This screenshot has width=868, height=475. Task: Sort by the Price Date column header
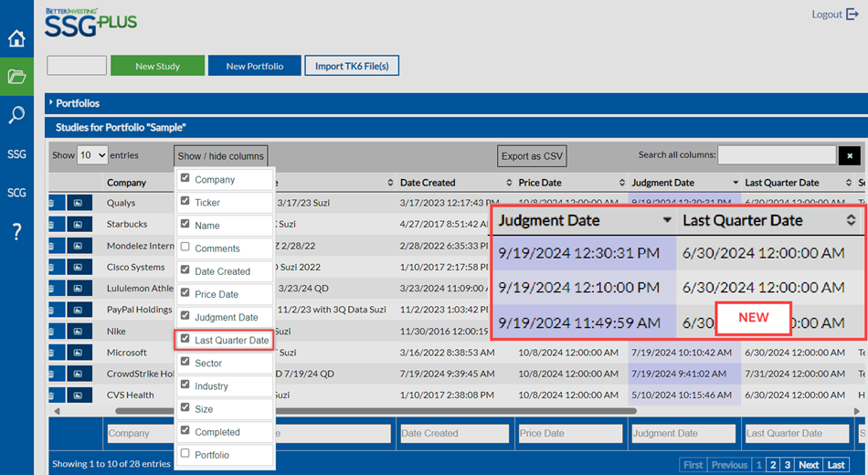click(572, 183)
